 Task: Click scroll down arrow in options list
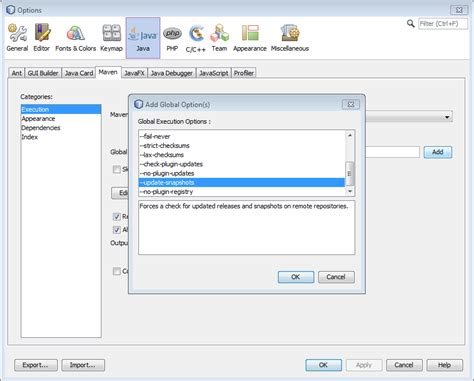(350, 191)
